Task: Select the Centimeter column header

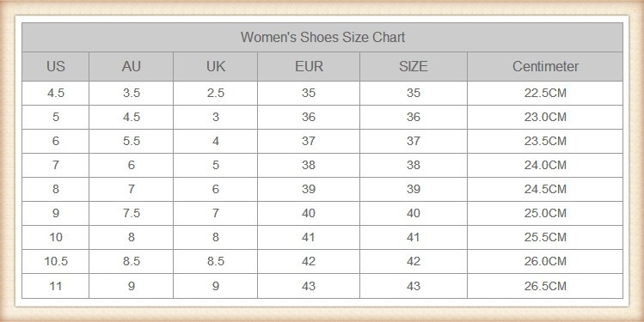Action: pyautogui.click(x=545, y=66)
